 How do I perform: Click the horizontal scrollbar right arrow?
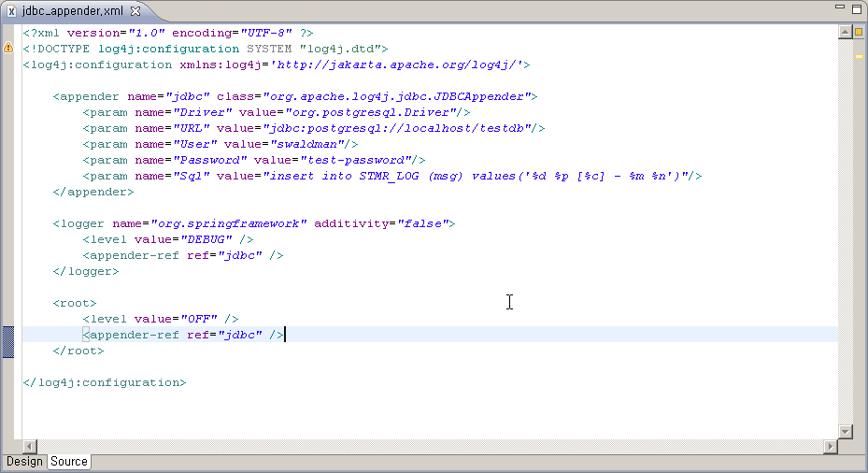[x=830, y=447]
